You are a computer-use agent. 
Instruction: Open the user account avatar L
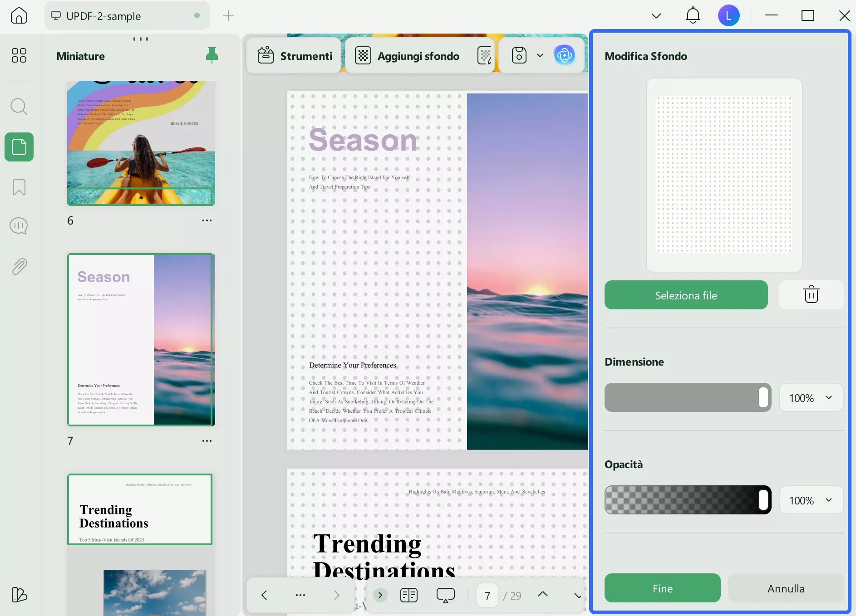click(728, 16)
